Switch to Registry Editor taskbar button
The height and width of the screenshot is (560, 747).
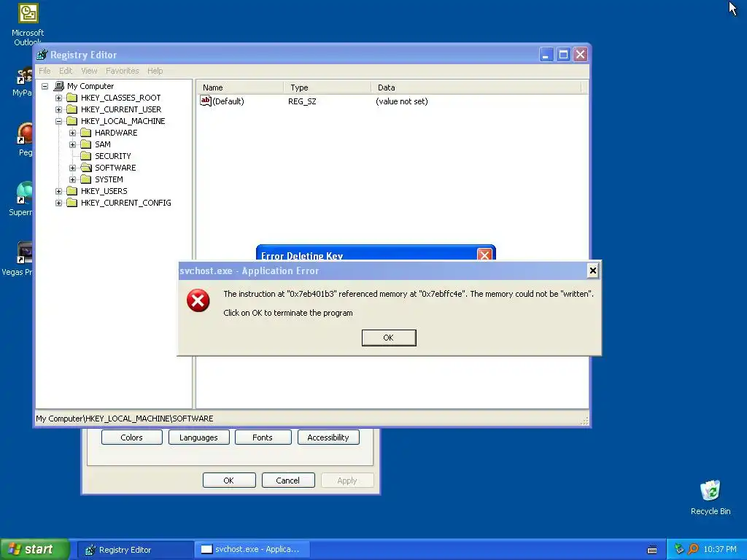pos(134,550)
